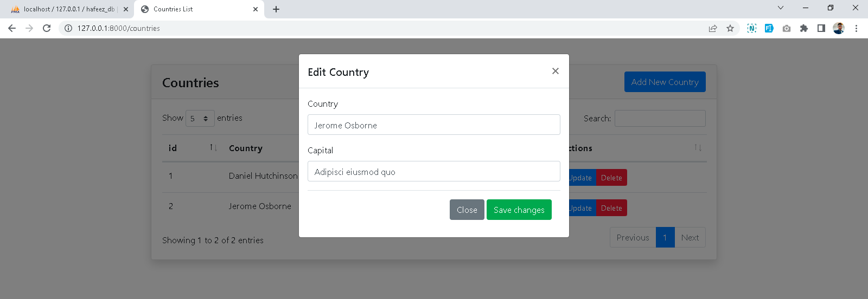Screen dimensions: 868x299
Task: Go to Previous page
Action: (x=633, y=237)
